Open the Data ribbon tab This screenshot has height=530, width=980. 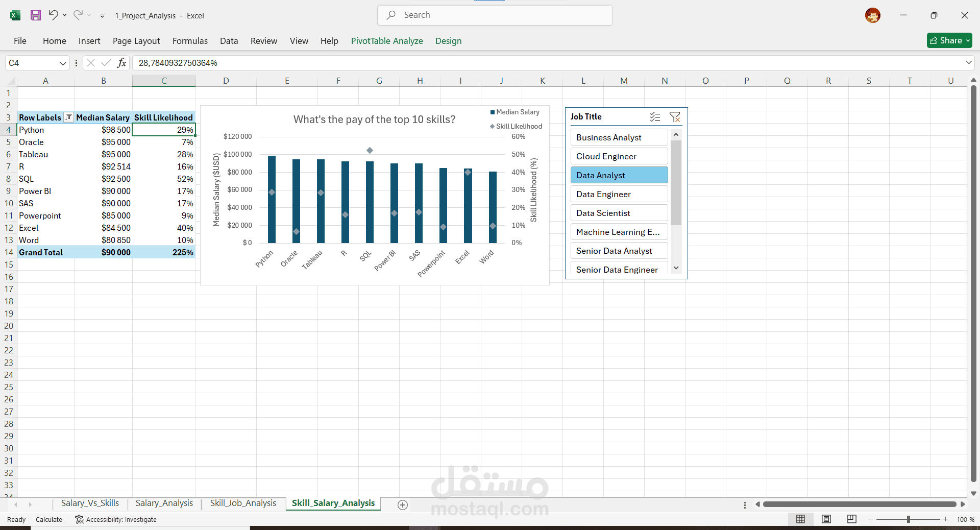click(229, 41)
